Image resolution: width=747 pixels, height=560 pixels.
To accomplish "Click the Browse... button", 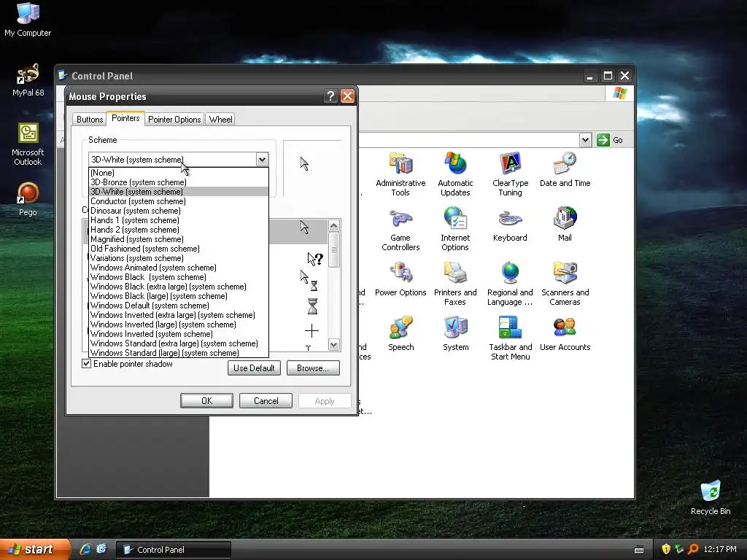I will 313,368.
